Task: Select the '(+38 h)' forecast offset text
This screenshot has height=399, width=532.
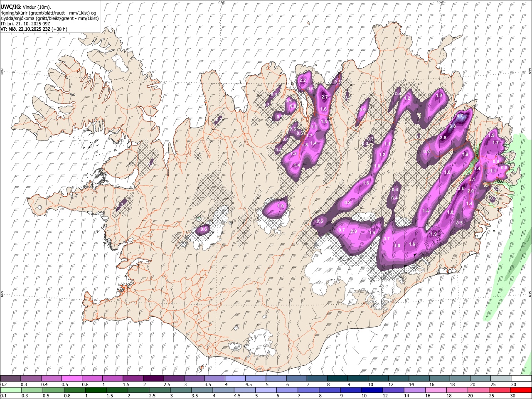Action: 60,29
